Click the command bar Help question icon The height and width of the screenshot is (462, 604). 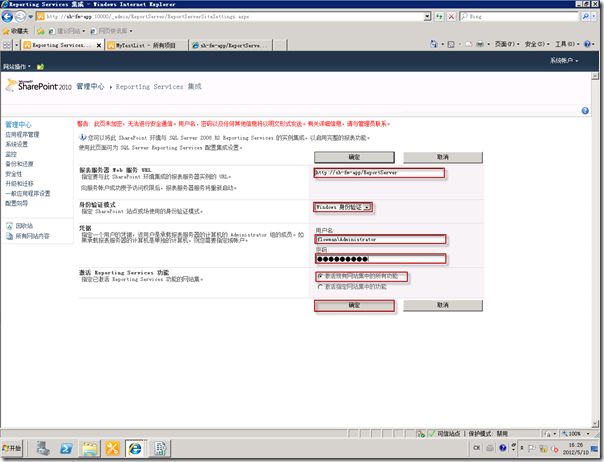click(587, 44)
